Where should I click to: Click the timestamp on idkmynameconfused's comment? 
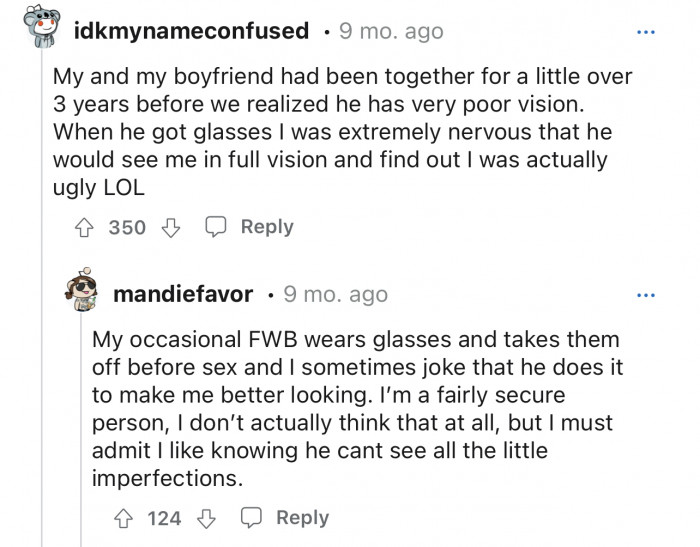click(x=389, y=31)
